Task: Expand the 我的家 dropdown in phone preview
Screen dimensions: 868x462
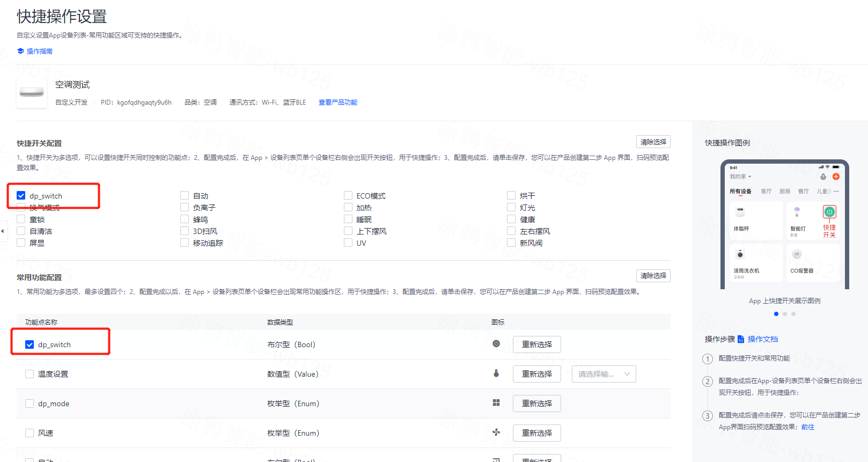Action: pyautogui.click(x=740, y=177)
